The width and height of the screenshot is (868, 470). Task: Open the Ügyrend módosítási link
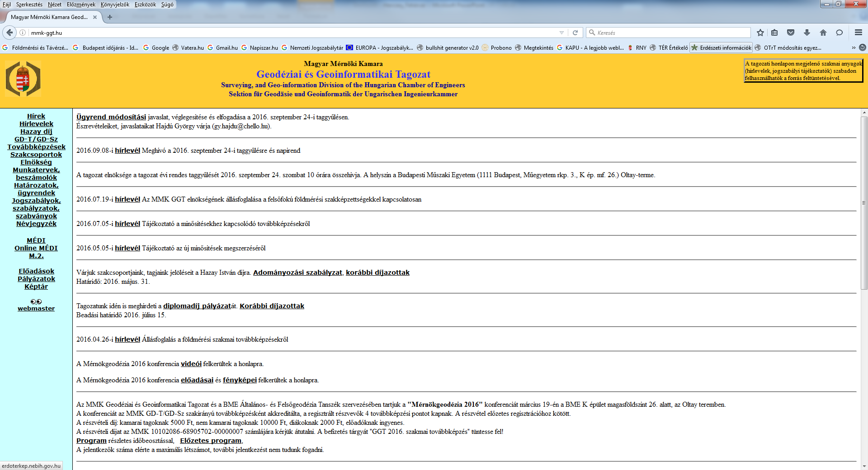click(111, 117)
